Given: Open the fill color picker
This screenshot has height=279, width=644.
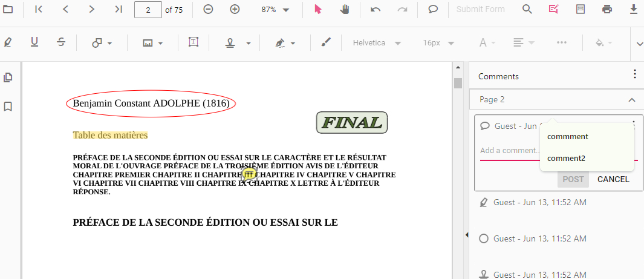Looking at the screenshot, I should tap(603, 43).
